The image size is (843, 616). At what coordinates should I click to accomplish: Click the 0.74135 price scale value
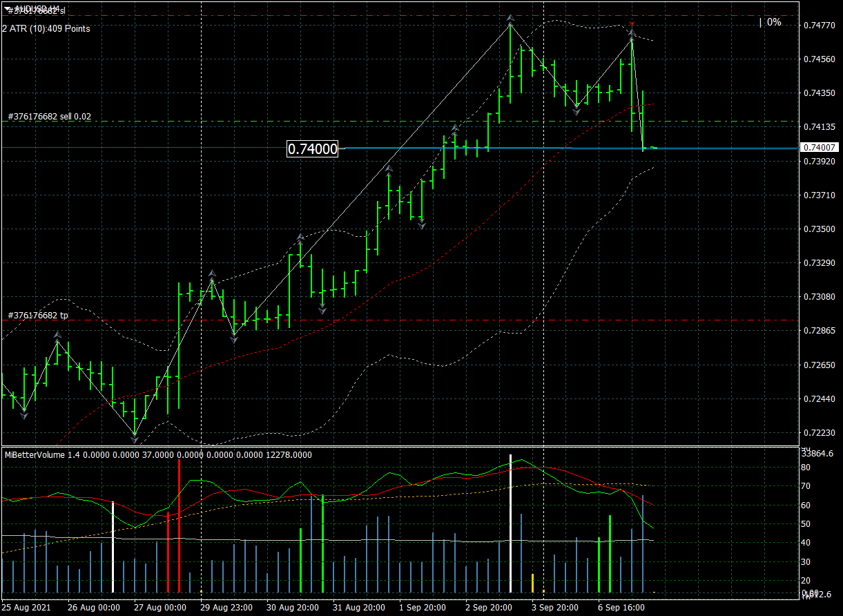coord(819,127)
